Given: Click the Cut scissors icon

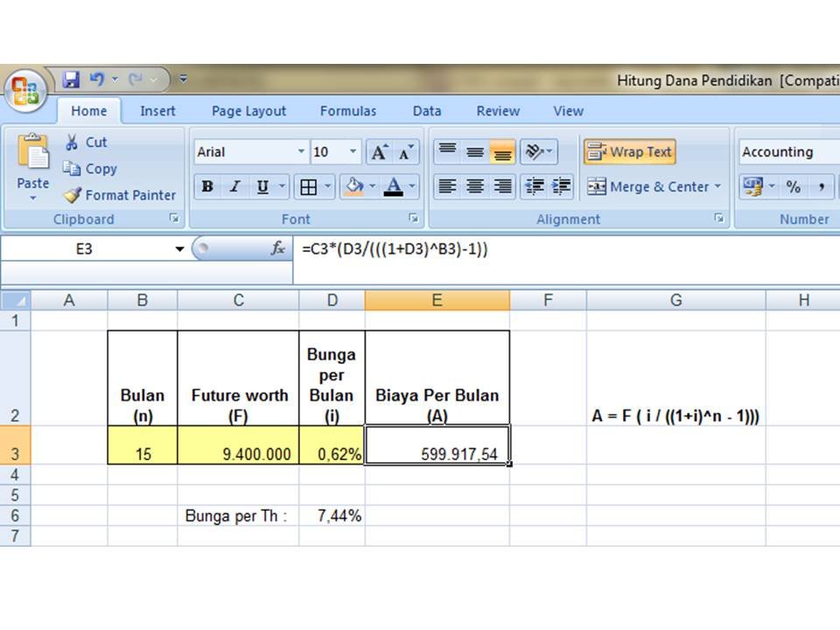Looking at the screenshot, I should tap(72, 142).
